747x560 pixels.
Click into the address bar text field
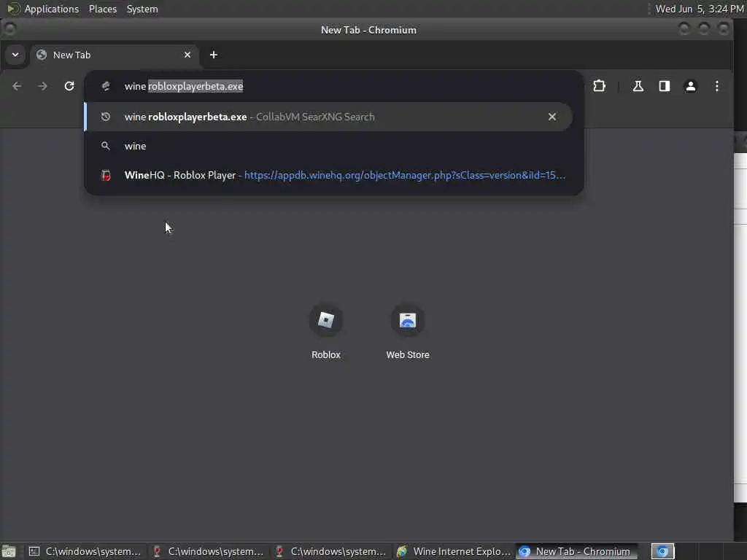point(333,86)
